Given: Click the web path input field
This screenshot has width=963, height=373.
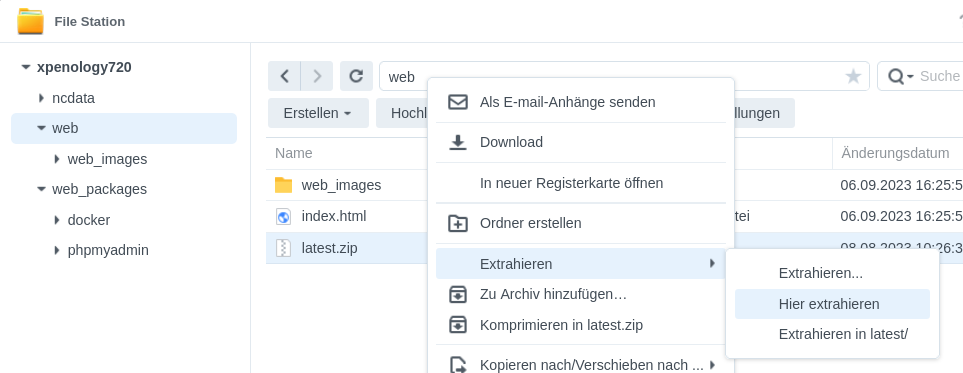Looking at the screenshot, I should click(614, 76).
